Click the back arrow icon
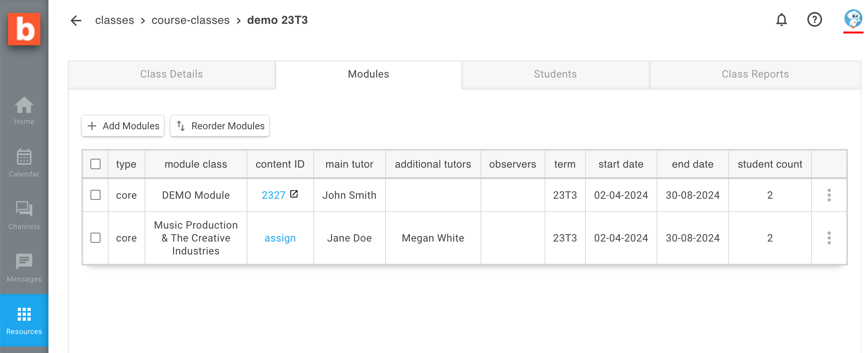868x353 pixels. click(76, 20)
